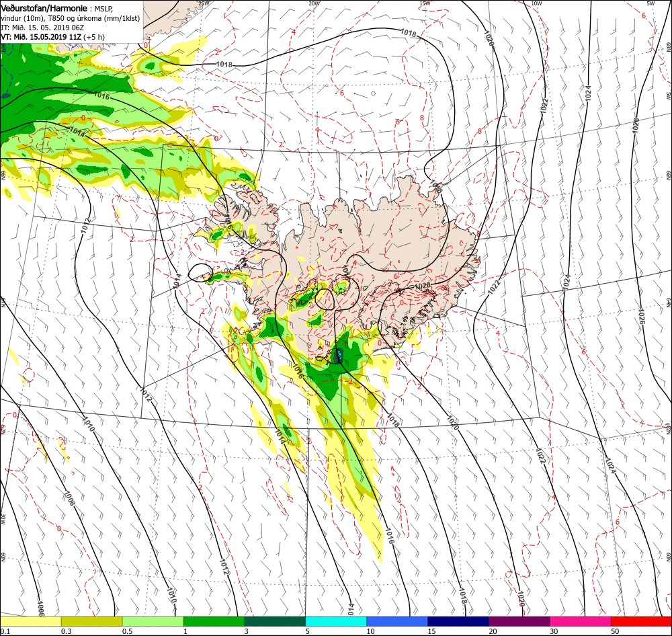672x636 pixels.
Task: Click the '0.3' legend value label
Action: (66, 631)
